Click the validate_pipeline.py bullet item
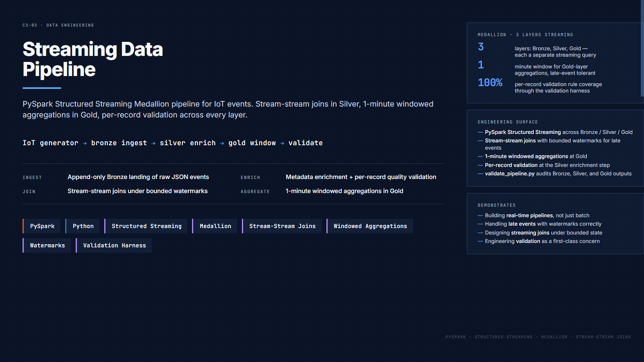The image size is (644, 362). point(555,174)
